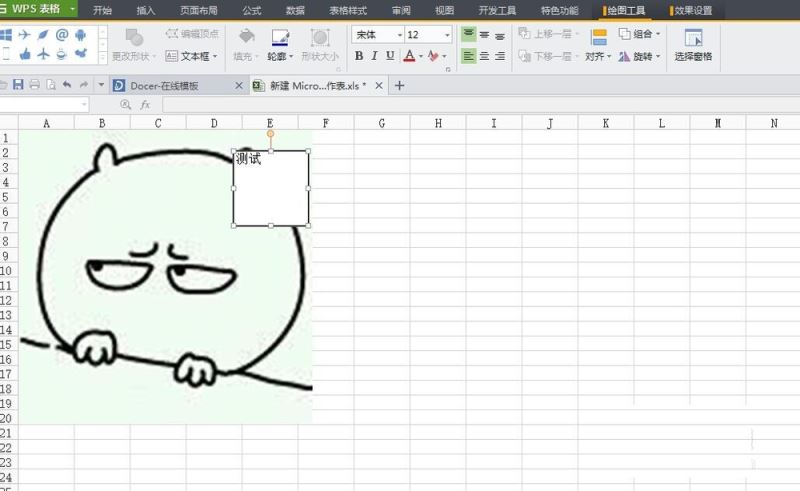The image size is (800, 491).
Task: Toggle Italic text formatting
Action: click(374, 56)
